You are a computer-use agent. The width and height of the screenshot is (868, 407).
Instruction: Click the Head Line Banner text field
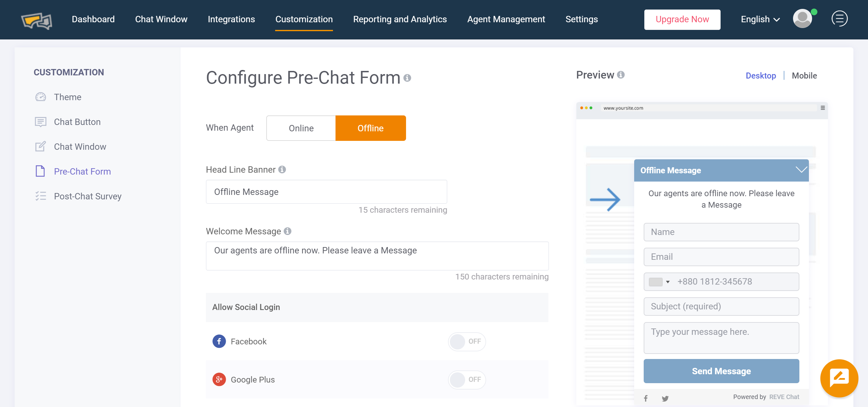click(x=327, y=192)
